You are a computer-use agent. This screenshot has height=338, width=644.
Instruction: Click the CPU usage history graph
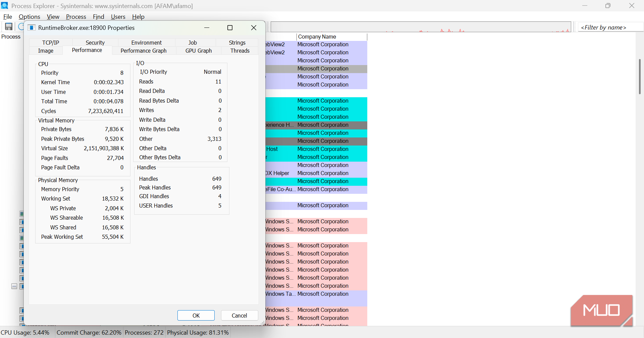click(x=421, y=27)
